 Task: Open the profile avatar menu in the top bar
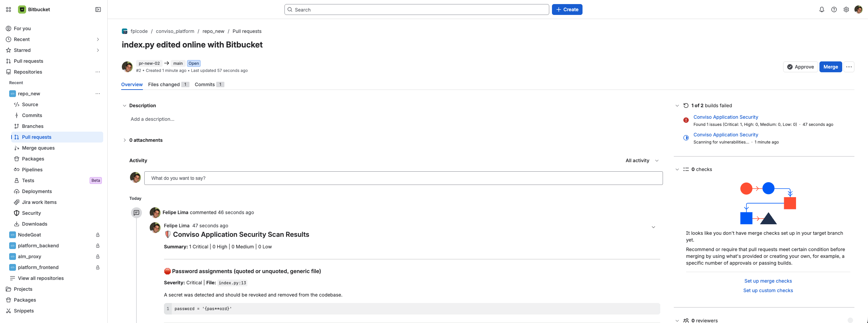point(858,9)
